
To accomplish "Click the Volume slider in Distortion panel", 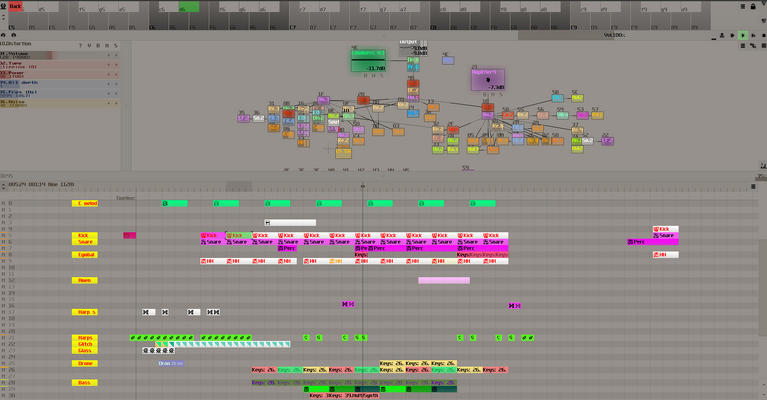I will (60, 55).
